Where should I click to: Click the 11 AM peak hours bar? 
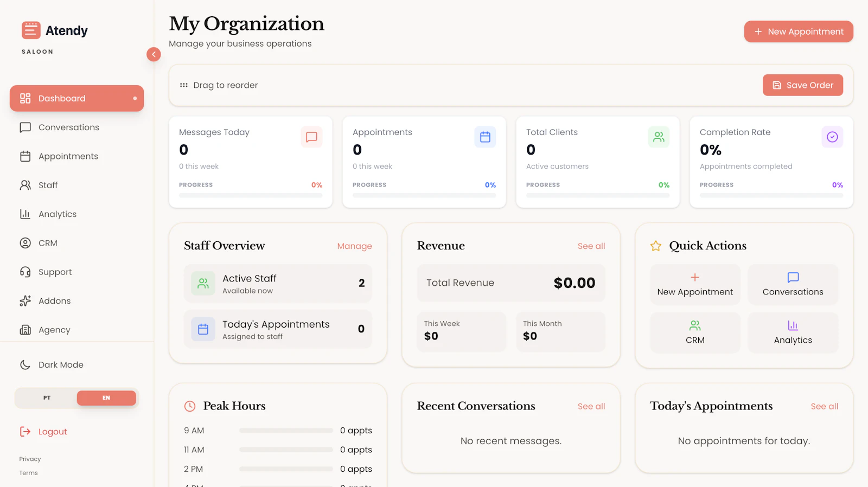coord(286,450)
